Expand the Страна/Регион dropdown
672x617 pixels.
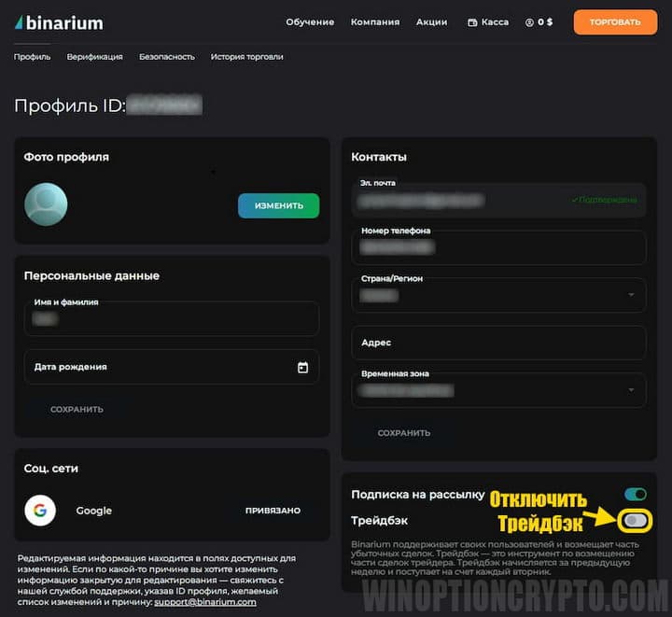click(631, 295)
